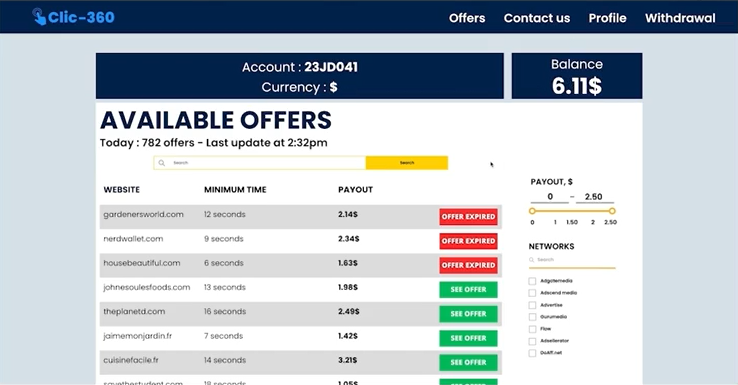Click the 13 seconds minimum time cell
The image size is (738, 385).
(225, 288)
